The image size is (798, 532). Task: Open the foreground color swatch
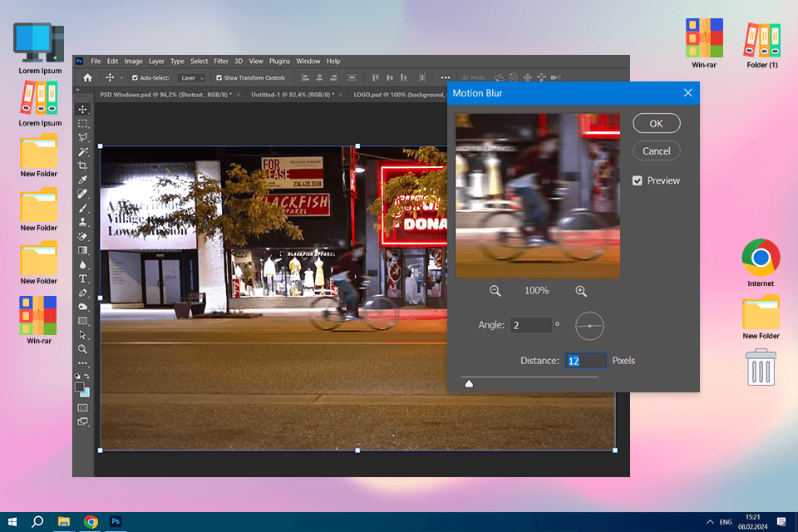point(80,387)
